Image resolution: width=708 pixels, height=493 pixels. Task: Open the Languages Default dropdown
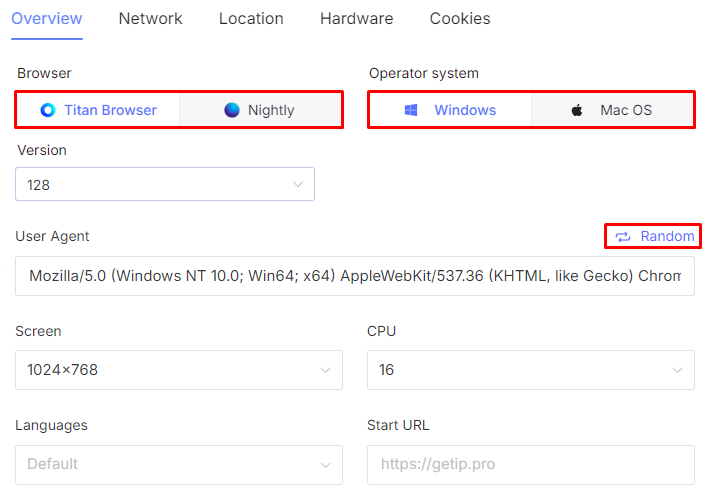(179, 465)
